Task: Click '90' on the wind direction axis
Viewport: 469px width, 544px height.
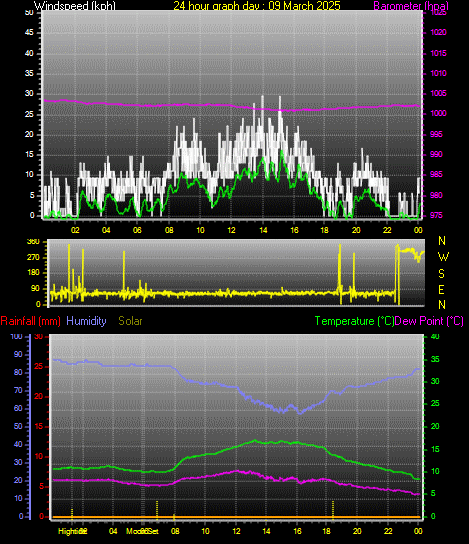Action: 35,289
